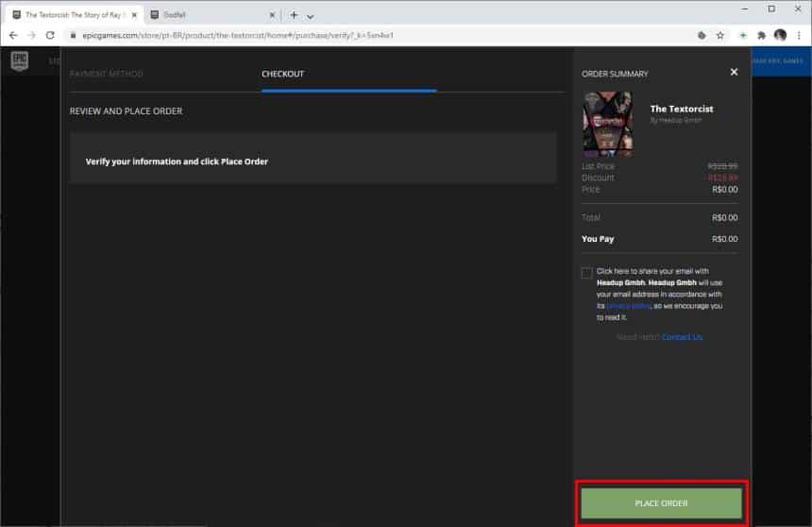Click The Textorcist title in order summary
Screen dimensions: 812x527
coord(682,109)
